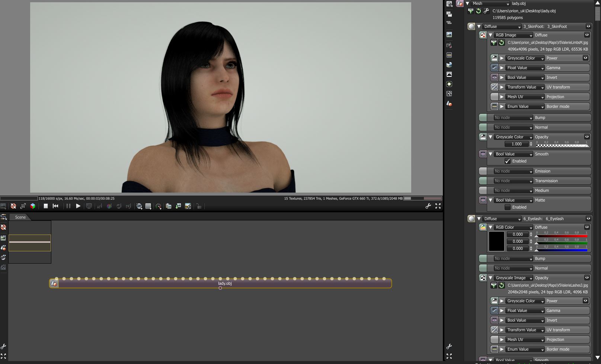
Task: Select the white balance color picker tool
Action: coord(109,206)
